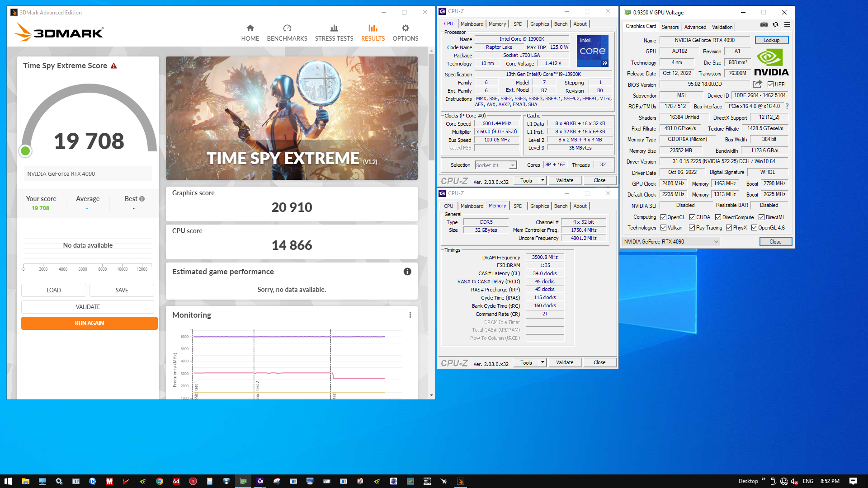
Task: Open the Advanced tab in GPU-Z
Action: click(695, 27)
